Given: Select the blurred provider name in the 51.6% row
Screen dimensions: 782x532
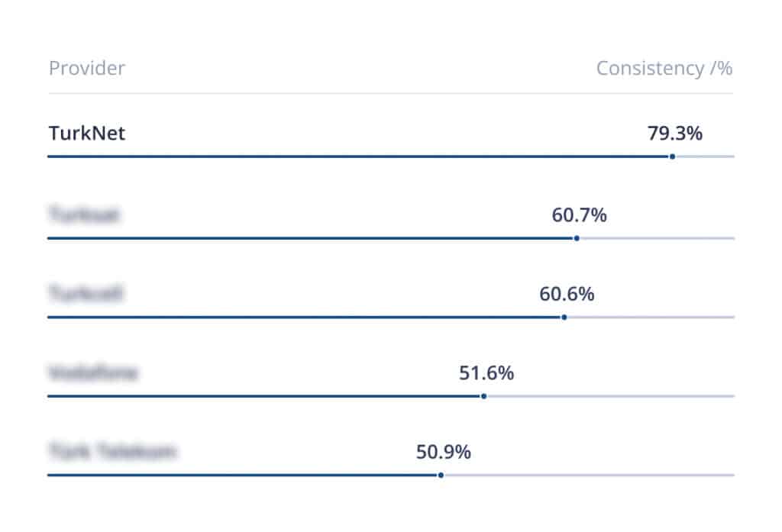Looking at the screenshot, I should [x=93, y=373].
